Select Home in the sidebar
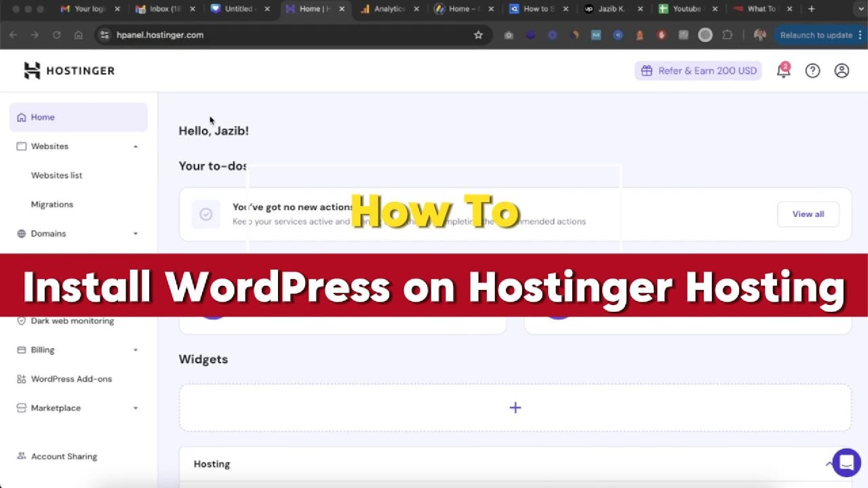 click(79, 117)
